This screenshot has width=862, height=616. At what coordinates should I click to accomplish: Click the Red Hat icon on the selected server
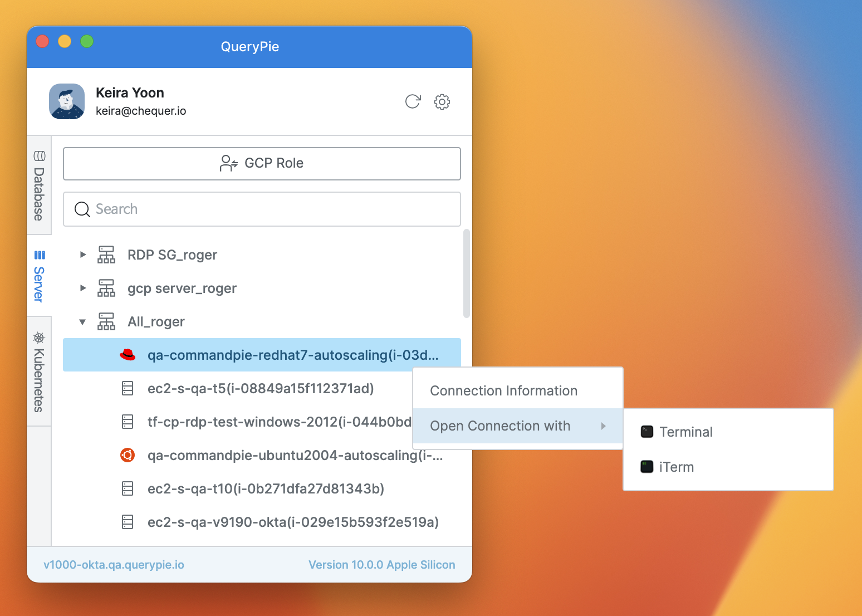pyautogui.click(x=128, y=355)
